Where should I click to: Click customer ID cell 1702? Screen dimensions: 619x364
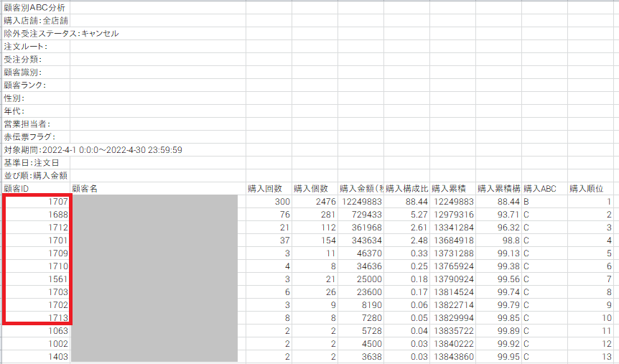pyautogui.click(x=36, y=305)
